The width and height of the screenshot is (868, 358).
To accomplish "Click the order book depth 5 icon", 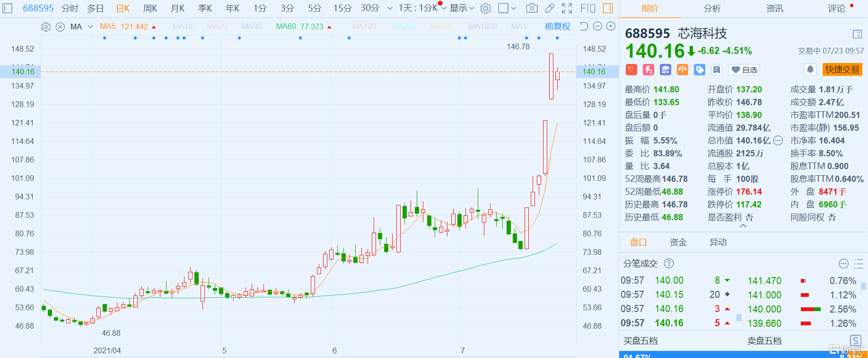I will point(855,340).
